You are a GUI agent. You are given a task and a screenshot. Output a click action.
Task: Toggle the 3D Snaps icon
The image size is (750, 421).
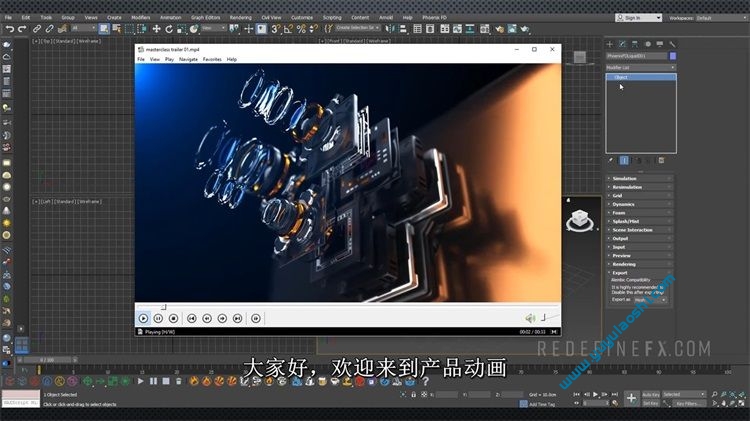[x=276, y=29]
